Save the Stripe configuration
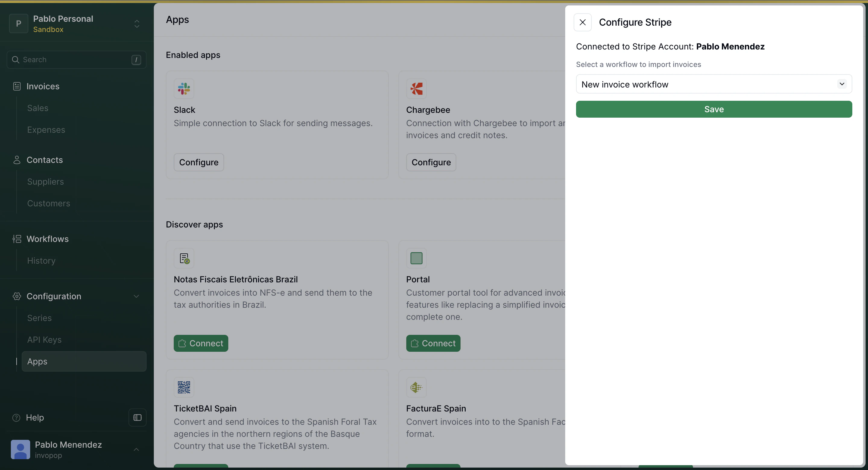868x470 pixels. tap(714, 109)
